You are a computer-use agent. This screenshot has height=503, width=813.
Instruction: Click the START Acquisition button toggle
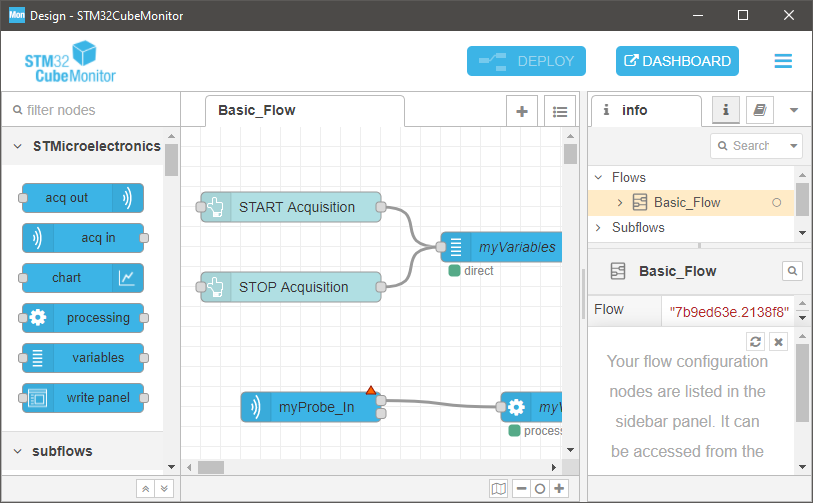coord(200,207)
